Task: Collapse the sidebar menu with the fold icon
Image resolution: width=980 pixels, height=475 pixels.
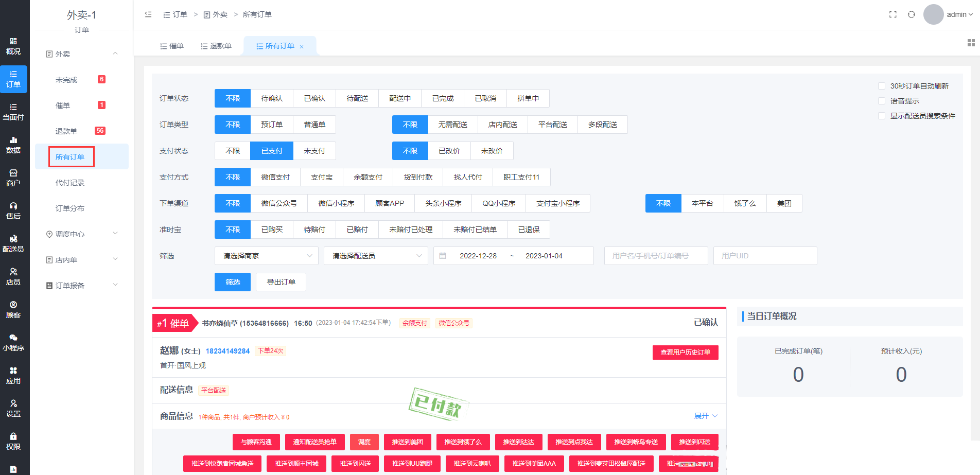Action: pos(148,14)
